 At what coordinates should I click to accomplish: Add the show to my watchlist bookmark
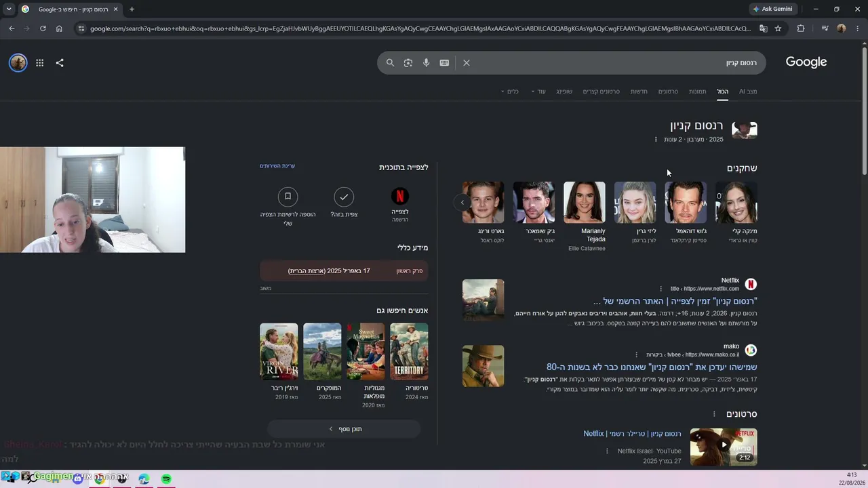(x=288, y=197)
